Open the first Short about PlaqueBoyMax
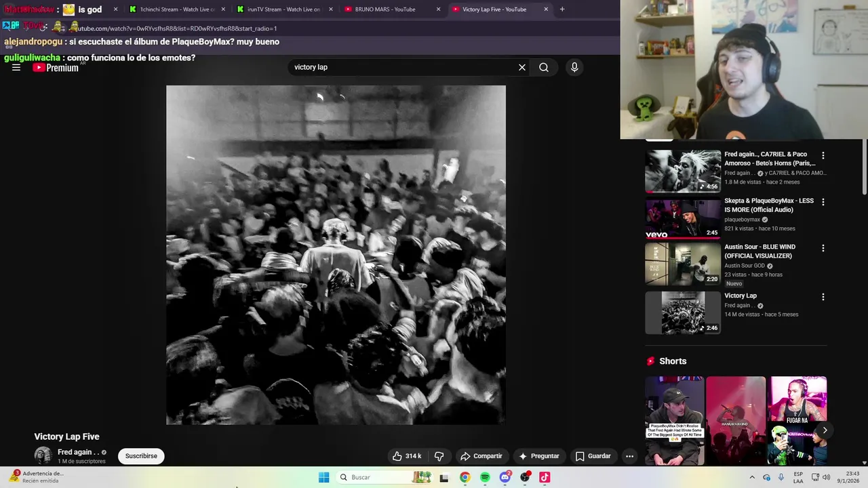Screen dimensions: 868x488 [x=675, y=420]
